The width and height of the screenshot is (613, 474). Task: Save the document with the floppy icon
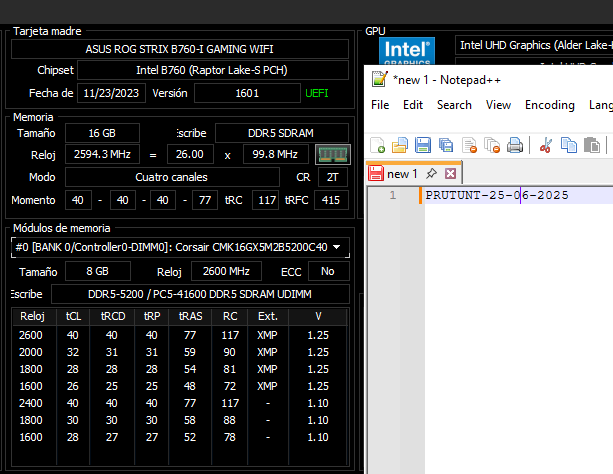(423, 145)
